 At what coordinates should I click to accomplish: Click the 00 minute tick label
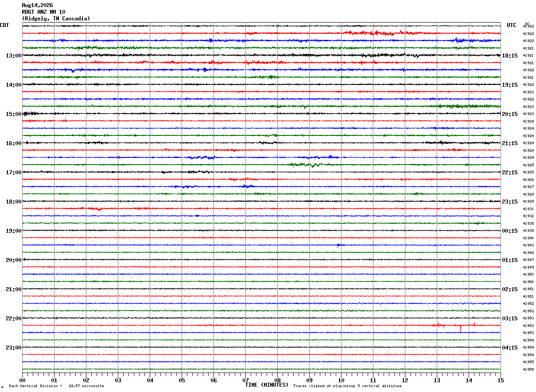click(x=22, y=380)
